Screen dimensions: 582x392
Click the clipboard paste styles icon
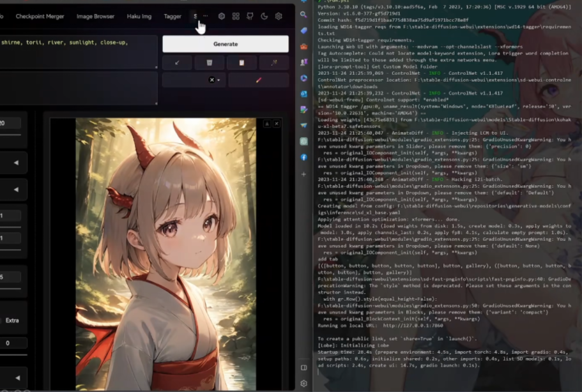pos(241,63)
